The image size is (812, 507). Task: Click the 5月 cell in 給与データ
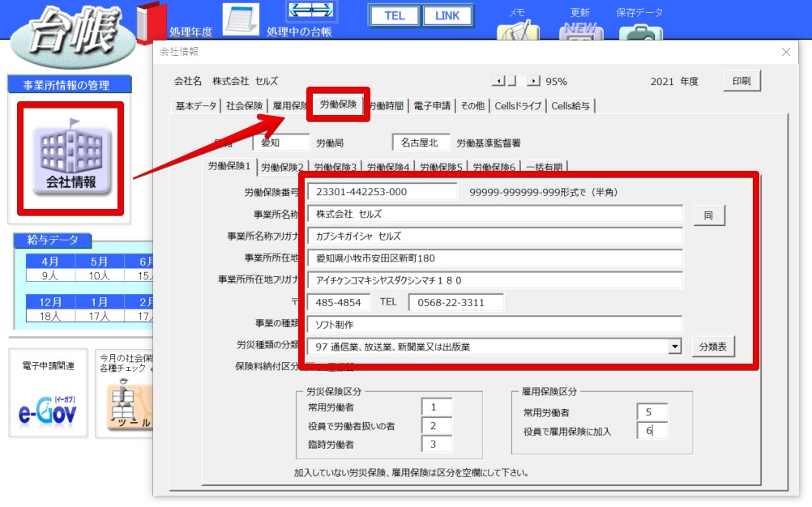click(100, 262)
